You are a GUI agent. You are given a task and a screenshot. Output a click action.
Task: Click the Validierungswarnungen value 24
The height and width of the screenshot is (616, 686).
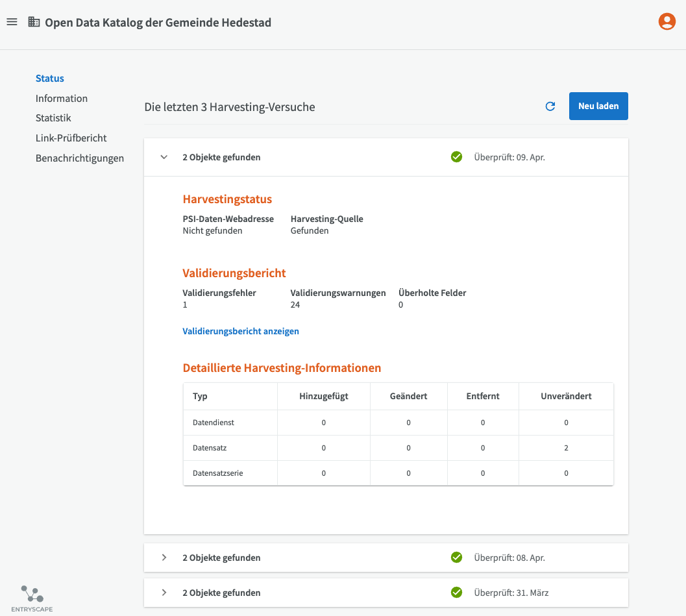point(295,305)
